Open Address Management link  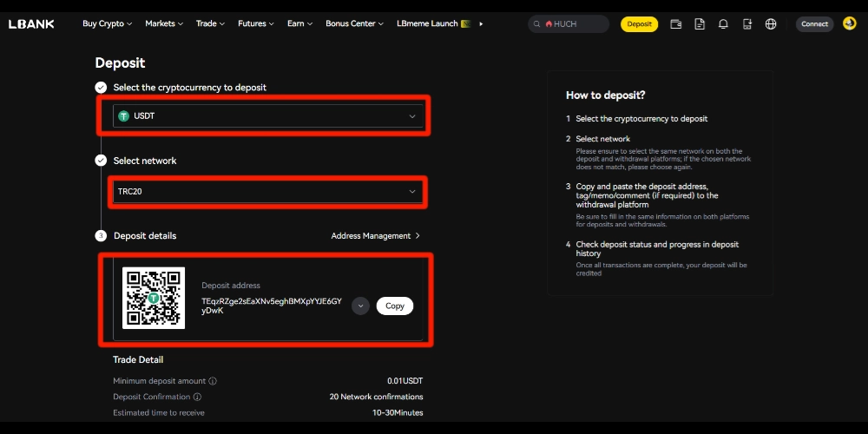[x=375, y=236]
